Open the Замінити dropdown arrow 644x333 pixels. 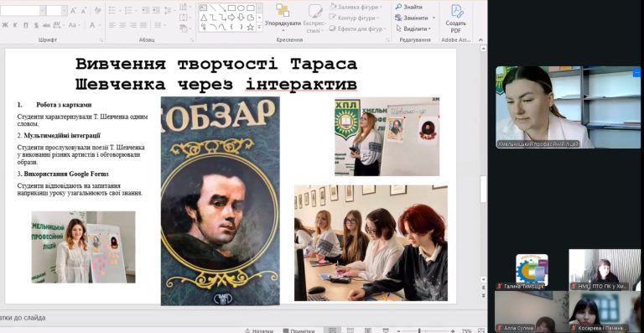pos(434,18)
